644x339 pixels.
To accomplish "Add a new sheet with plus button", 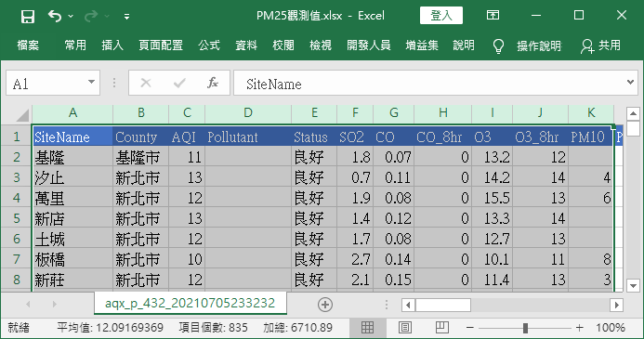I will (x=325, y=305).
